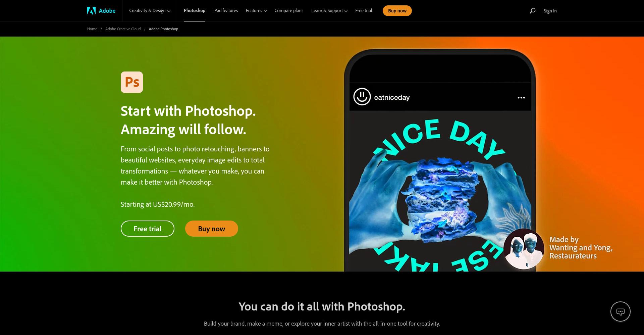
Task: Select the Photoshop tab in navigation
Action: pyautogui.click(x=195, y=11)
